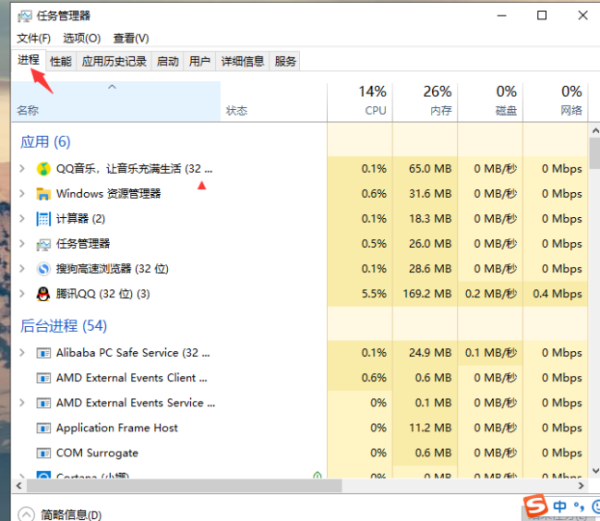600x521 pixels.
Task: Open the 选项(O) menu
Action: [x=82, y=38]
